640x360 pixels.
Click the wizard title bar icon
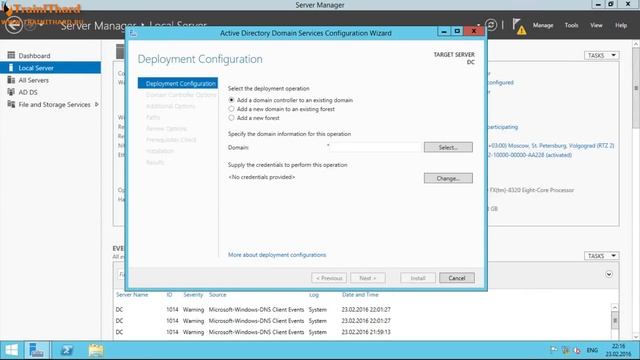click(133, 33)
